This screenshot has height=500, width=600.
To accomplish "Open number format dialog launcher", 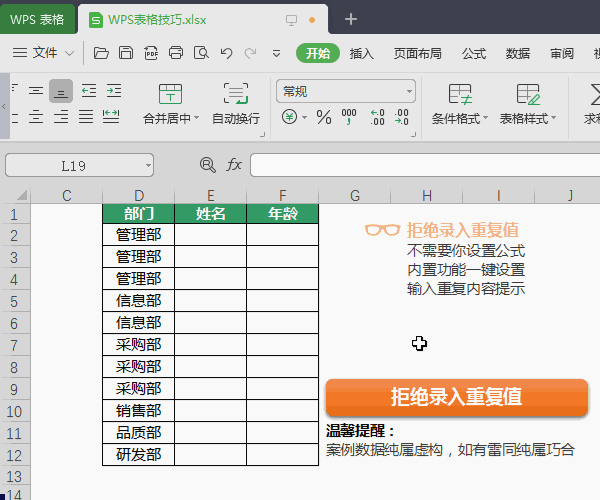I will tap(413, 134).
